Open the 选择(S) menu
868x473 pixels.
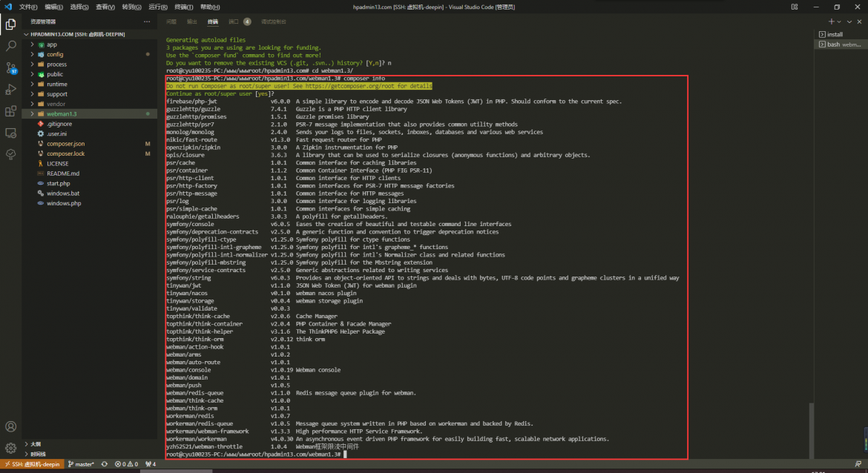pos(79,7)
